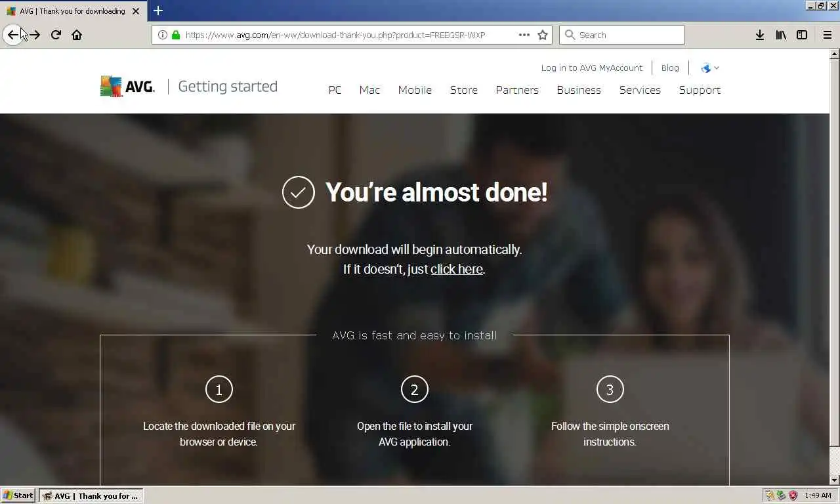The image size is (840, 504).
Task: Open a new tab with the plus icon
Action: 158,10
